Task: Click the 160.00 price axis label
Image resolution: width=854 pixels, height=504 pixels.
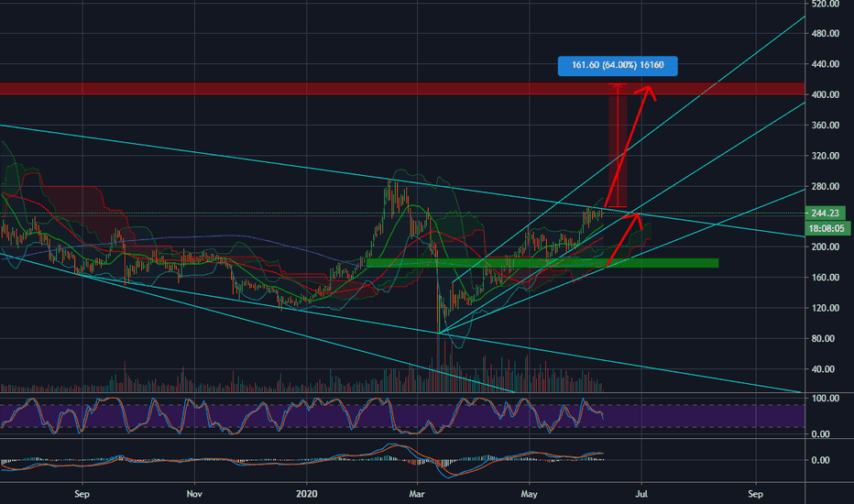Action: (x=825, y=278)
